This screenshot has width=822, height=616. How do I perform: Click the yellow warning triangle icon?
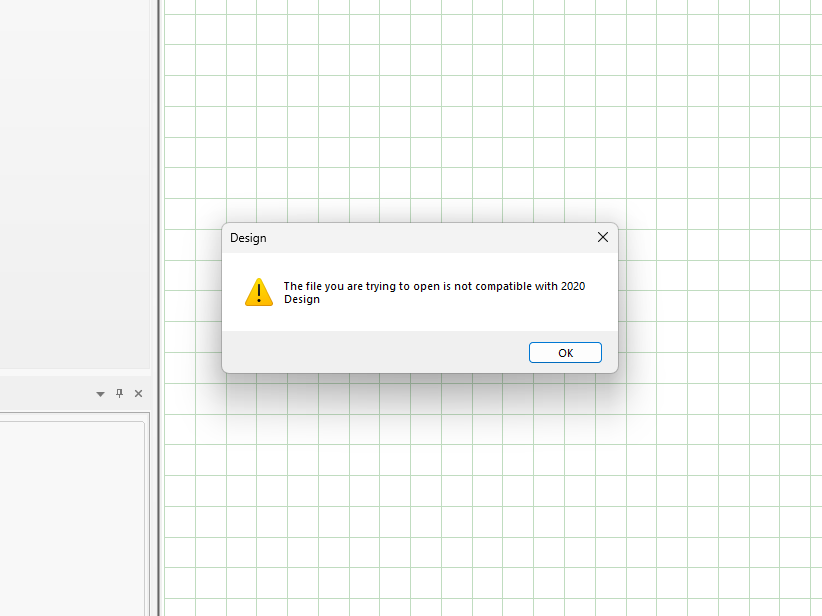(x=259, y=292)
